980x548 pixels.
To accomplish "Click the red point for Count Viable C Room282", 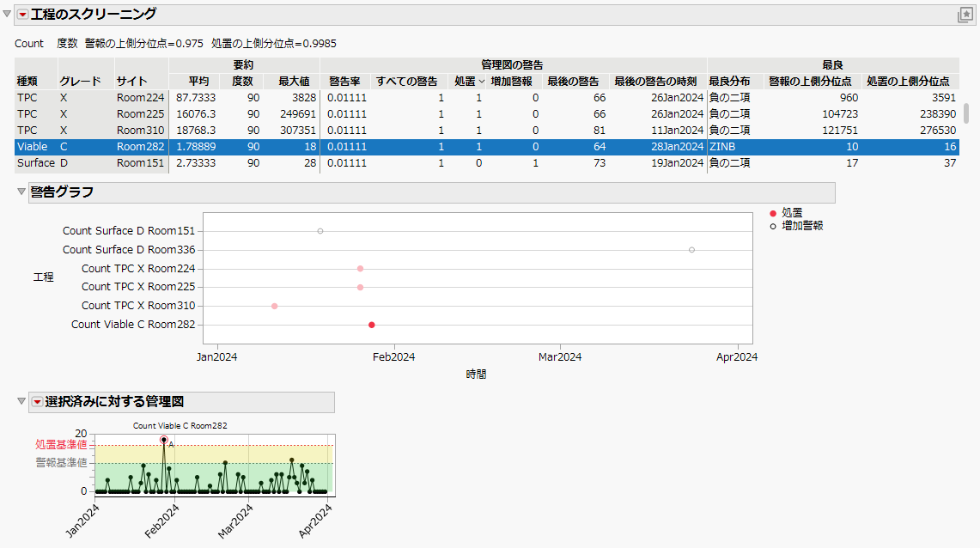I will (x=372, y=325).
